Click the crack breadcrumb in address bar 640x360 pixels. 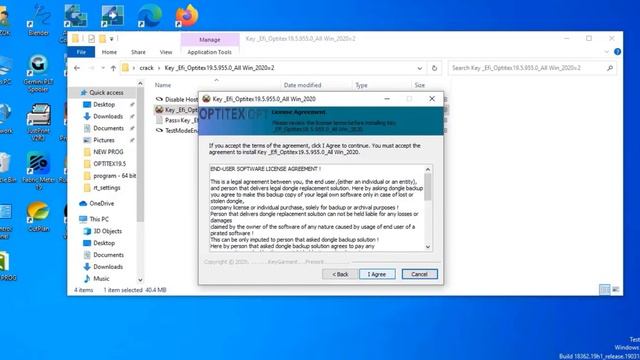tap(146, 68)
